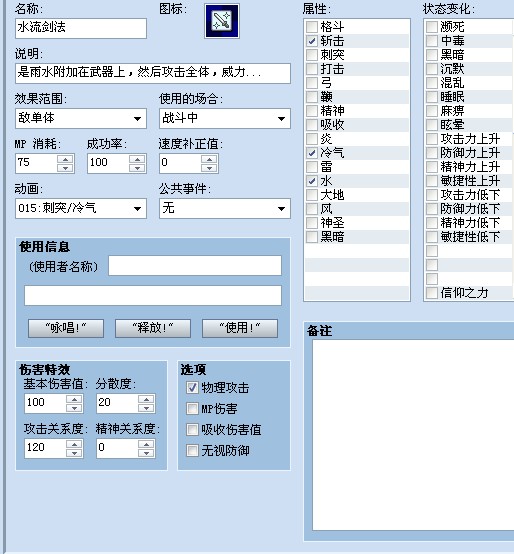514x554 pixels.
Task: Tick the 攻击力上升 state checkbox
Action: pos(432,139)
